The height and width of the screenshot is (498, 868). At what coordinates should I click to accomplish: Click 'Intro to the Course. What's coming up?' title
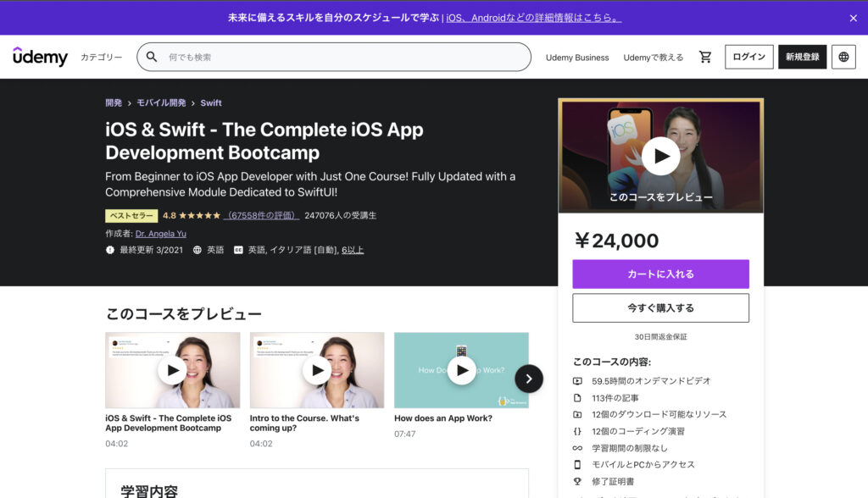click(x=304, y=423)
